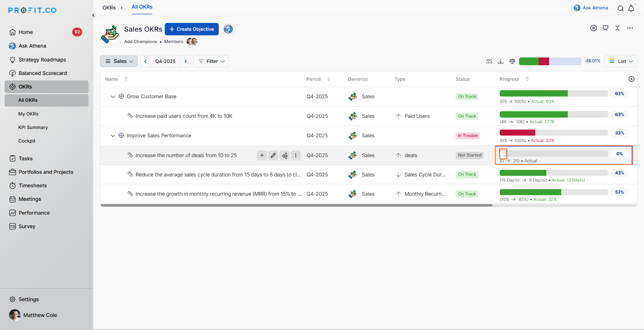Open the chart view icon
Image resolution: width=644 pixels, height=330 pixels.
[489, 61]
